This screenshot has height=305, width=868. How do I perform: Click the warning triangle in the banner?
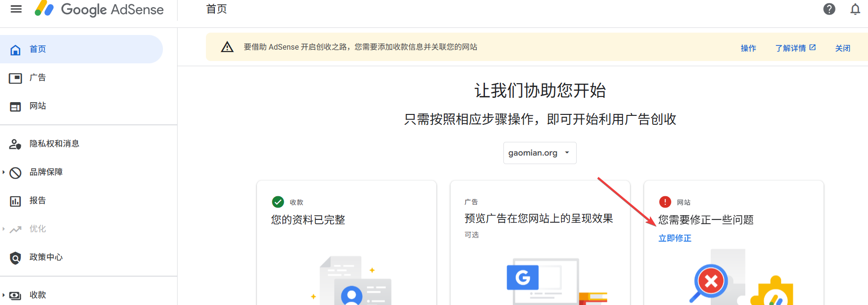pos(227,47)
